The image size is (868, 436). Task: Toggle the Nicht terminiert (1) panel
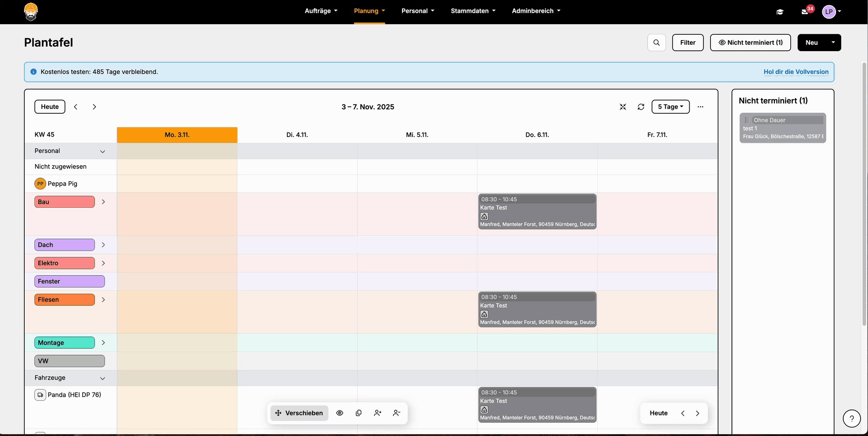[x=750, y=42]
